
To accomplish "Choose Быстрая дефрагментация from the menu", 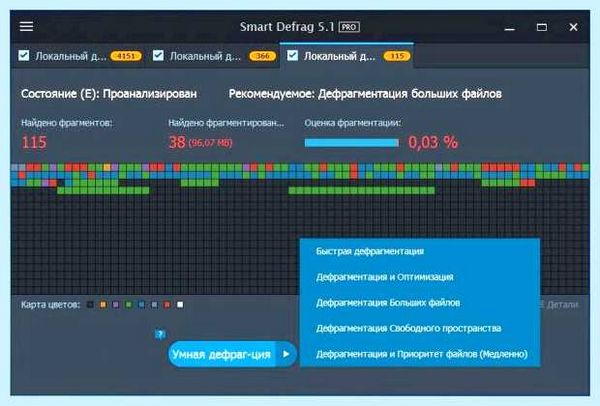I will pyautogui.click(x=370, y=251).
